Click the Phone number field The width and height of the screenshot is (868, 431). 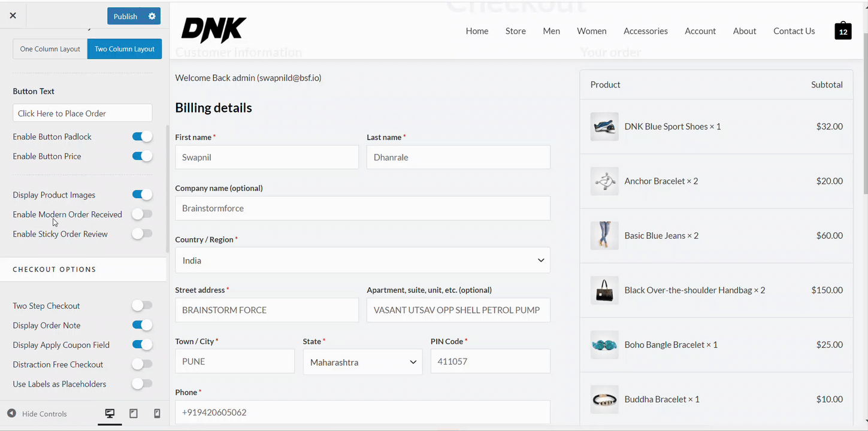(362, 412)
